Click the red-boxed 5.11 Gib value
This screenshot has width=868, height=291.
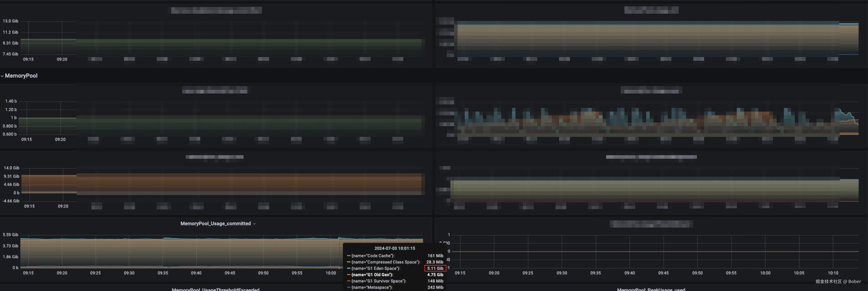click(x=435, y=268)
